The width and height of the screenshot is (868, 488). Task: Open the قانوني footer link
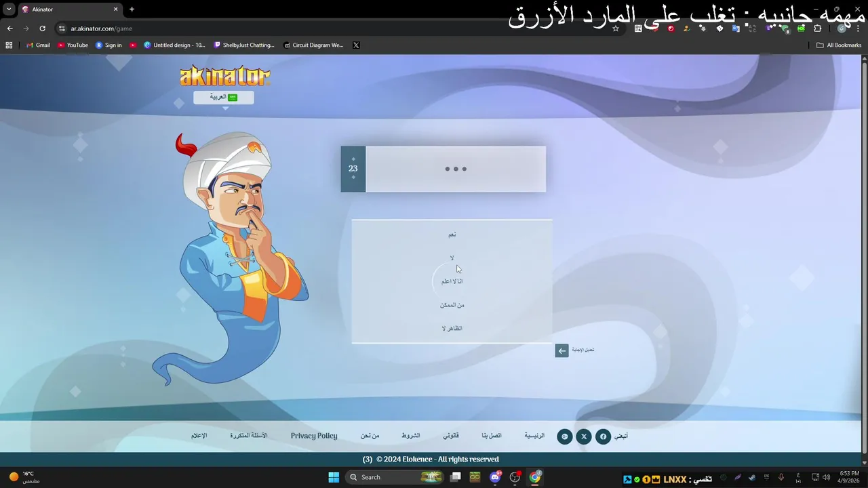point(451,436)
